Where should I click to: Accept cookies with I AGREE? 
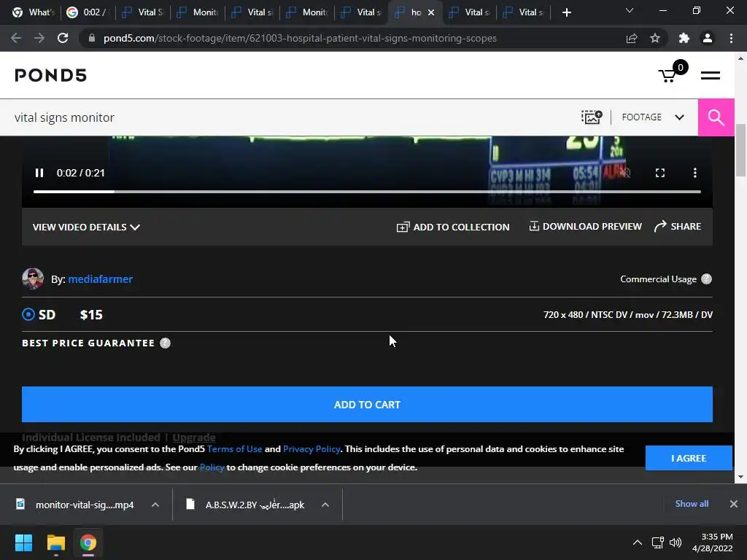tap(689, 458)
